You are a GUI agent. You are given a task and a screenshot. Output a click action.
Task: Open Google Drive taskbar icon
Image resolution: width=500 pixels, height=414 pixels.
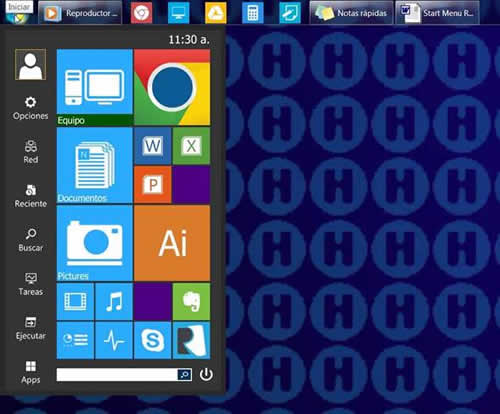coord(216,13)
